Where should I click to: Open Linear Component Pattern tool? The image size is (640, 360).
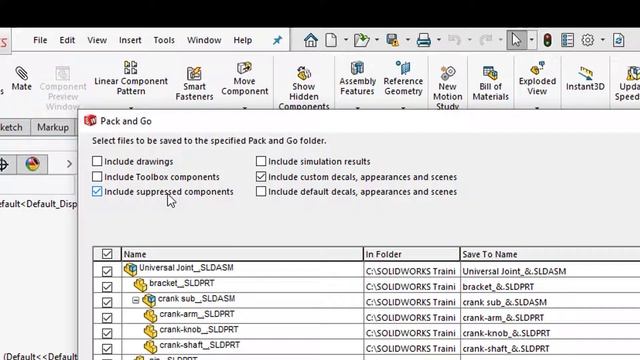pyautogui.click(x=131, y=78)
